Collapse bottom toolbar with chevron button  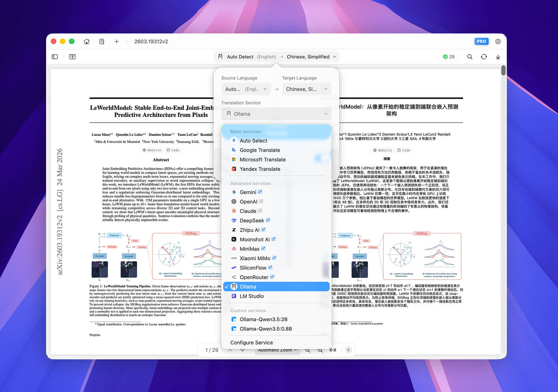[x=349, y=350]
